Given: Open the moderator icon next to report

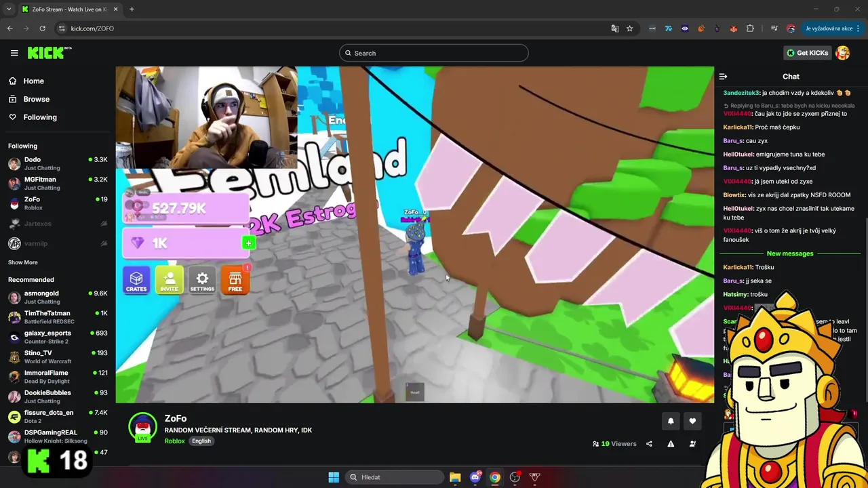Looking at the screenshot, I should tap(692, 444).
